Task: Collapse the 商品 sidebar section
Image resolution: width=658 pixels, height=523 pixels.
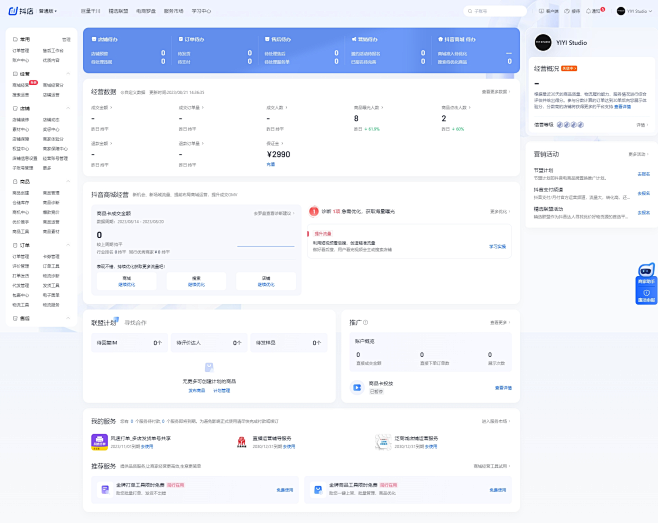Action: click(68, 181)
